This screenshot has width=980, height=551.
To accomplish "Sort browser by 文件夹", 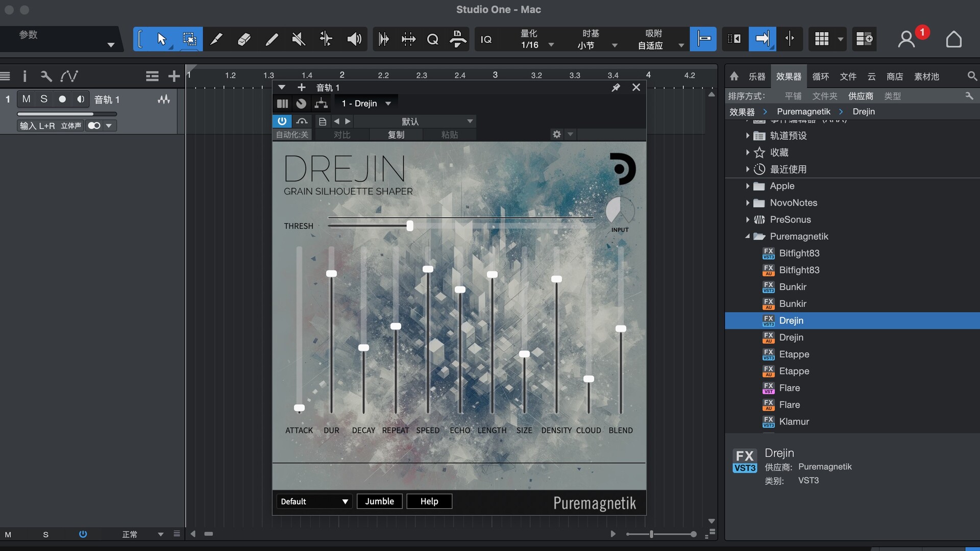I will pos(824,96).
